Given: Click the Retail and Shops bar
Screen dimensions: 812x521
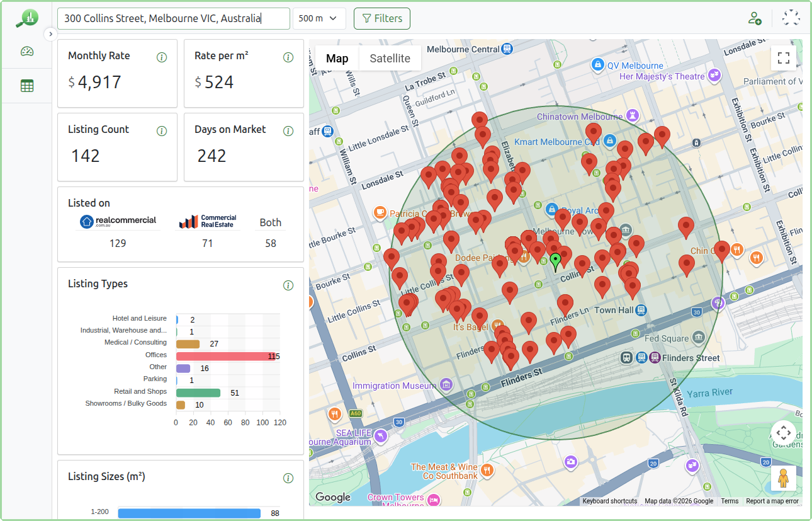Looking at the screenshot, I should [198, 392].
